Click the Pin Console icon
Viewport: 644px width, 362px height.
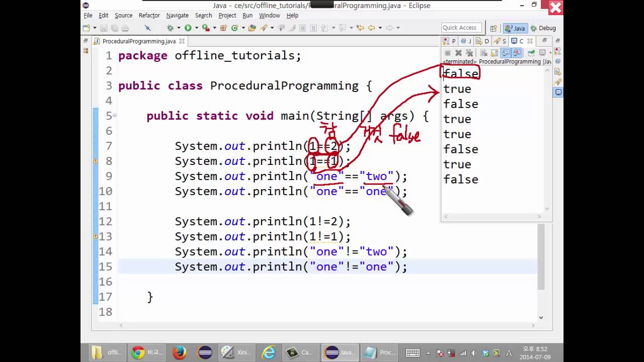[531, 53]
